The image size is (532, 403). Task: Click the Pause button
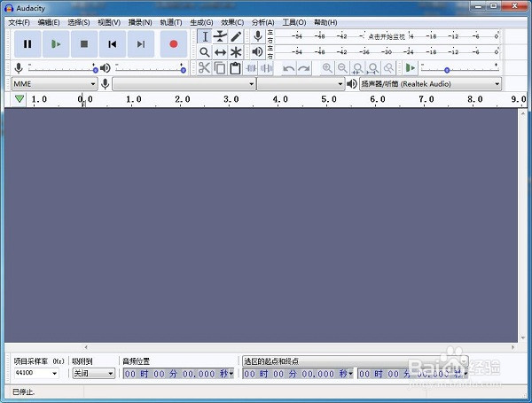coord(27,44)
